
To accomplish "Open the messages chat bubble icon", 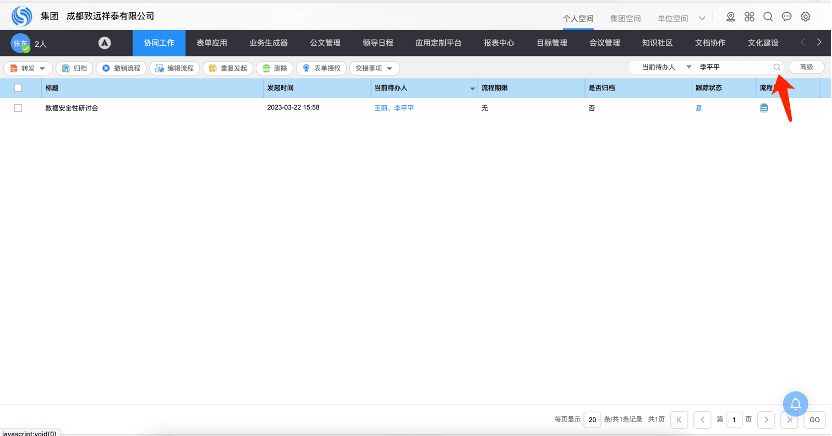I will tap(787, 17).
